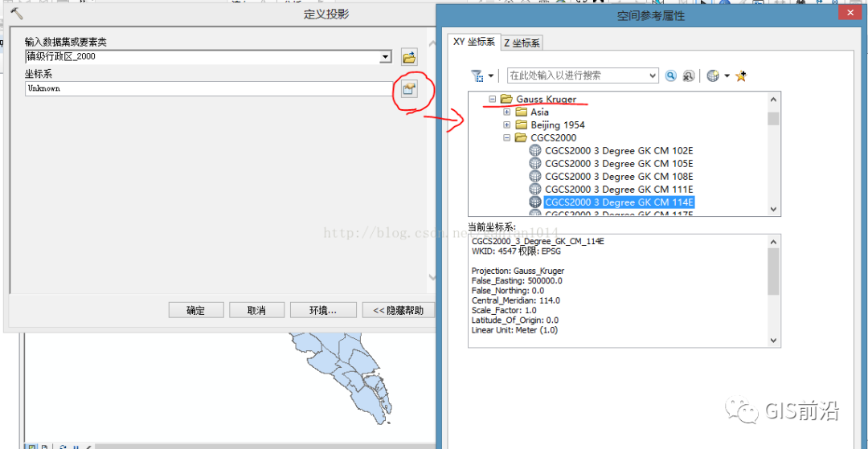Switch to the Z 坐标系 tab
The height and width of the screenshot is (449, 868).
coord(522,43)
